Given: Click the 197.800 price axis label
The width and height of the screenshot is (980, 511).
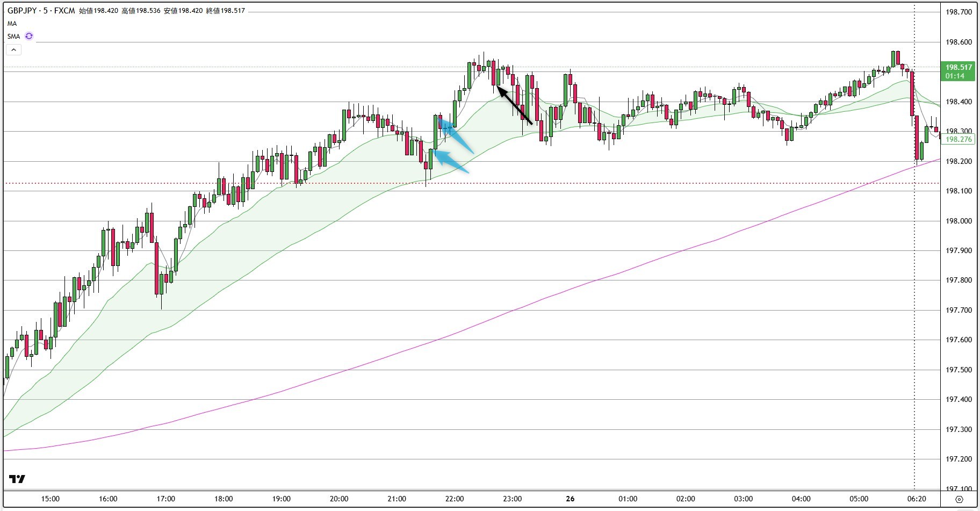Looking at the screenshot, I should (959, 280).
